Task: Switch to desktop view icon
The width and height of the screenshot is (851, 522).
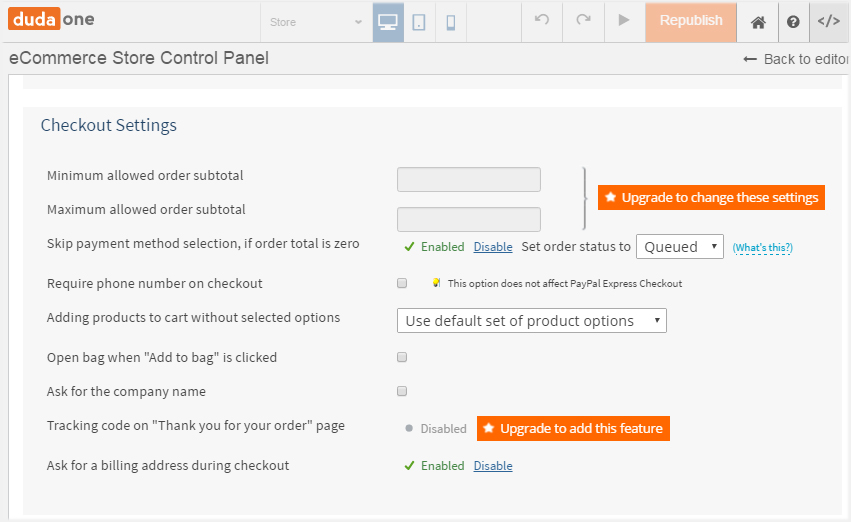Action: pyautogui.click(x=388, y=22)
